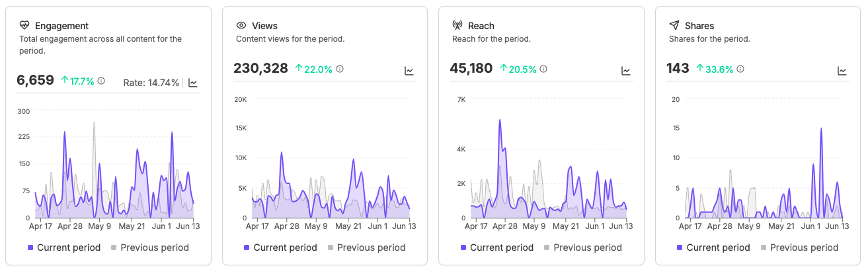Click info icon beside 33.6% shares change
This screenshot has width=868, height=270.
coord(741,69)
